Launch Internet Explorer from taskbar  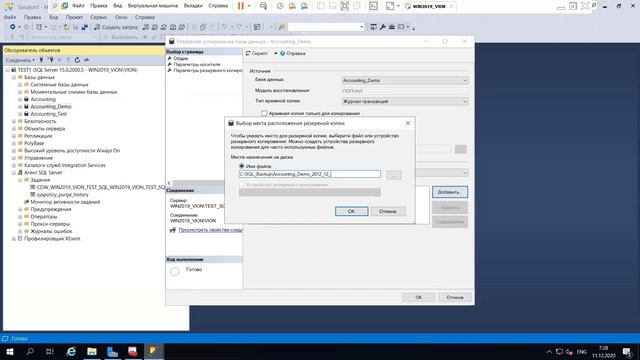tap(71, 351)
